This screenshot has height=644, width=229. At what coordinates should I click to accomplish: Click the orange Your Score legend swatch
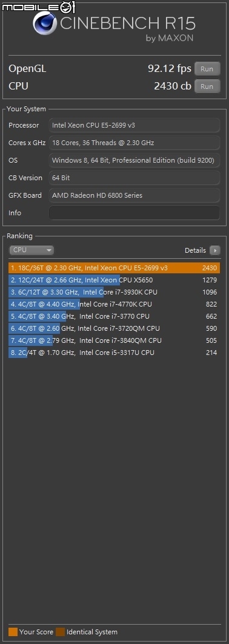13,632
